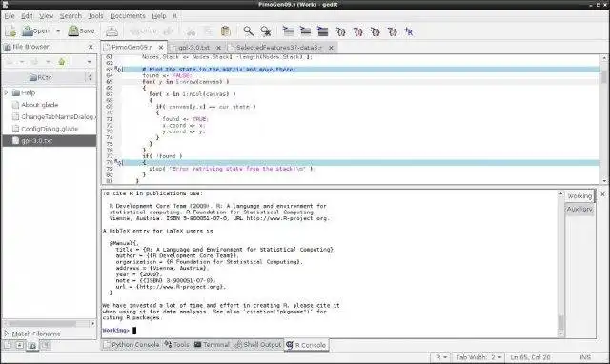Click the third code block braces icon
The image size is (610, 364).
[375, 31]
